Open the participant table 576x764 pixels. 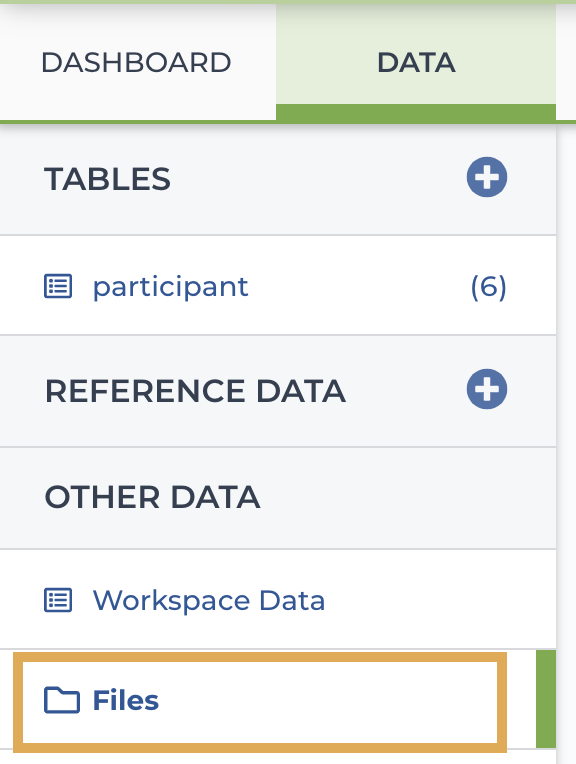pos(171,286)
